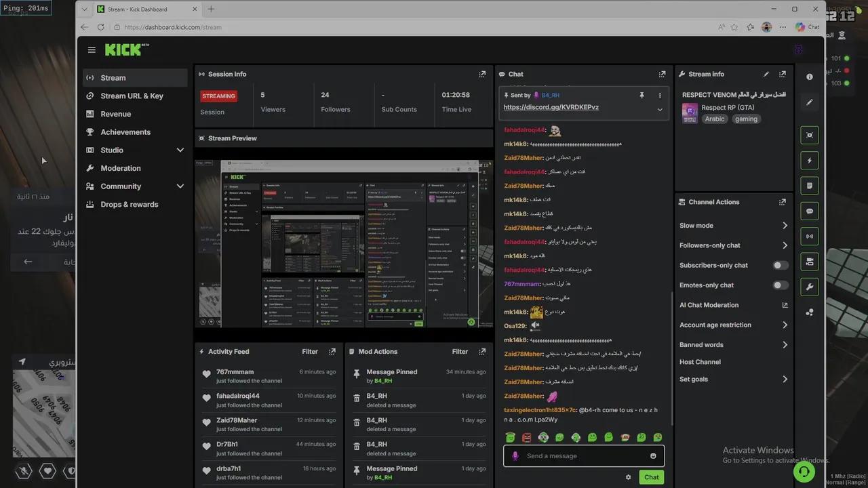This screenshot has width=868, height=488.
Task: Click the three-dots cluster icon in right rail
Action: pos(810,312)
